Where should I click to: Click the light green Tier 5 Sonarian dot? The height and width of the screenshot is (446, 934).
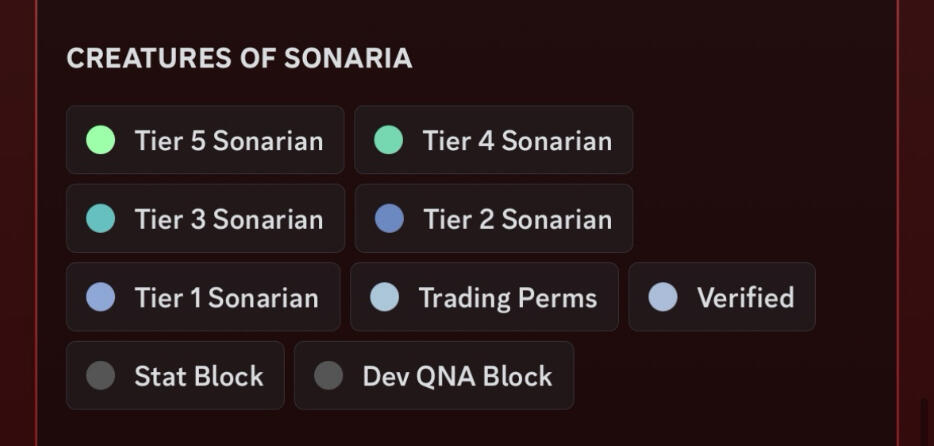pos(100,140)
